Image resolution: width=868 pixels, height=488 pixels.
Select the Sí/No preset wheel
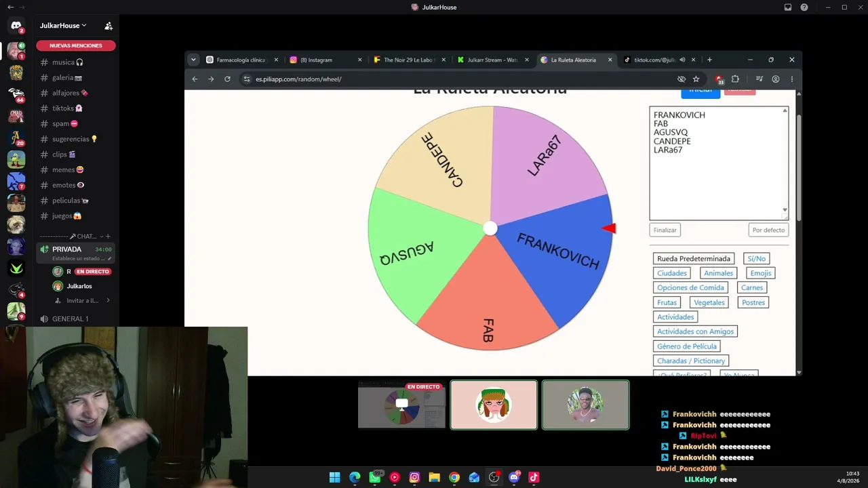[756, 259]
